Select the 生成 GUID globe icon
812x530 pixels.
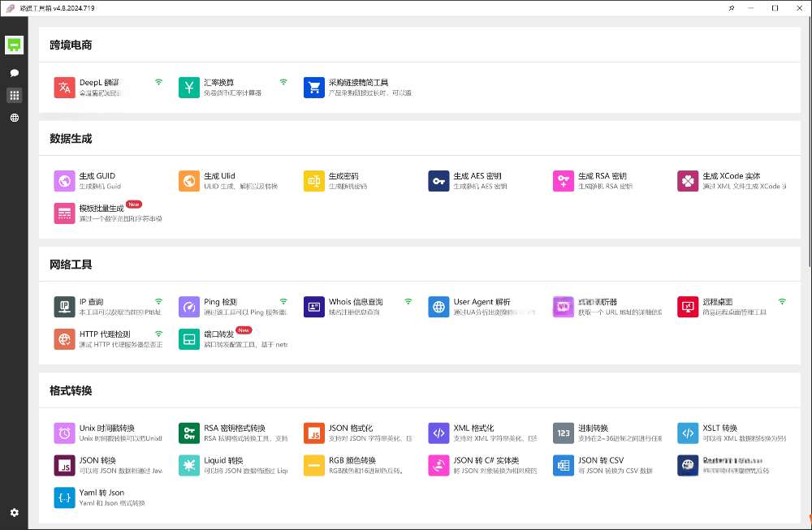point(65,181)
